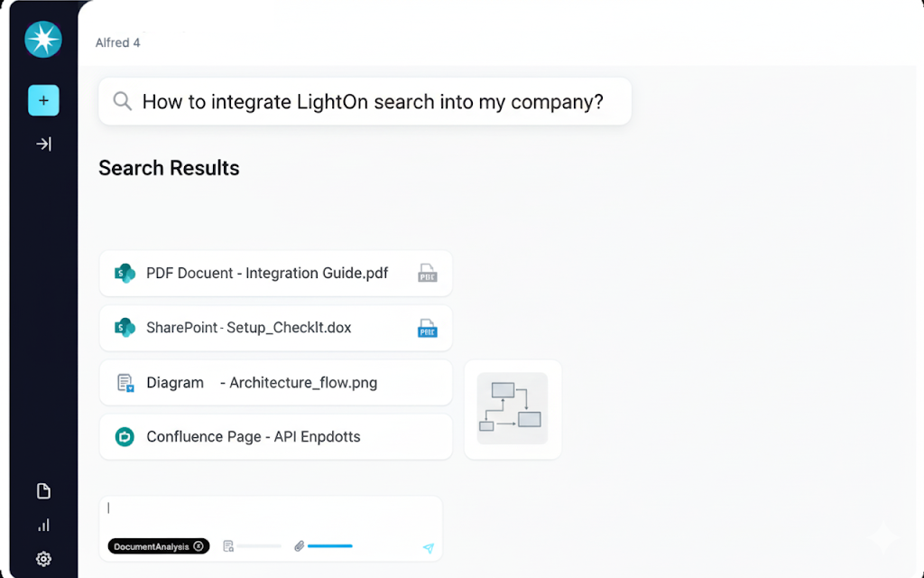Viewport: 924px width, 578px height.
Task: Send the message with the paper plane icon
Action: (429, 548)
